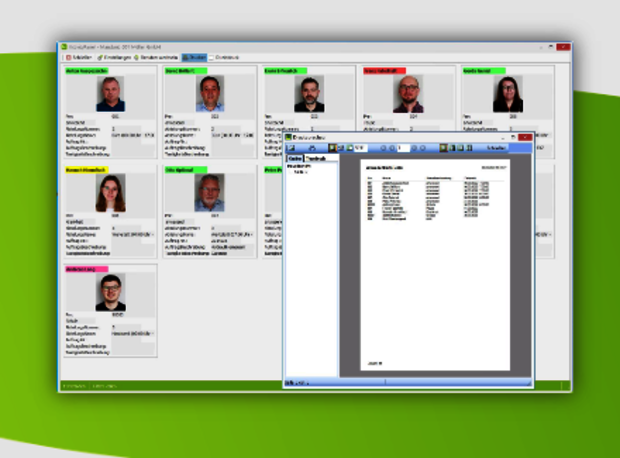
Task: Expand the root node in the pages tree
Action: point(289,166)
